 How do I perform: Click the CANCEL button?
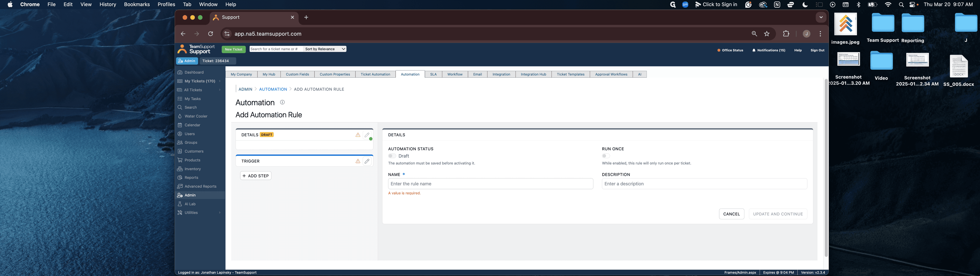pyautogui.click(x=731, y=214)
